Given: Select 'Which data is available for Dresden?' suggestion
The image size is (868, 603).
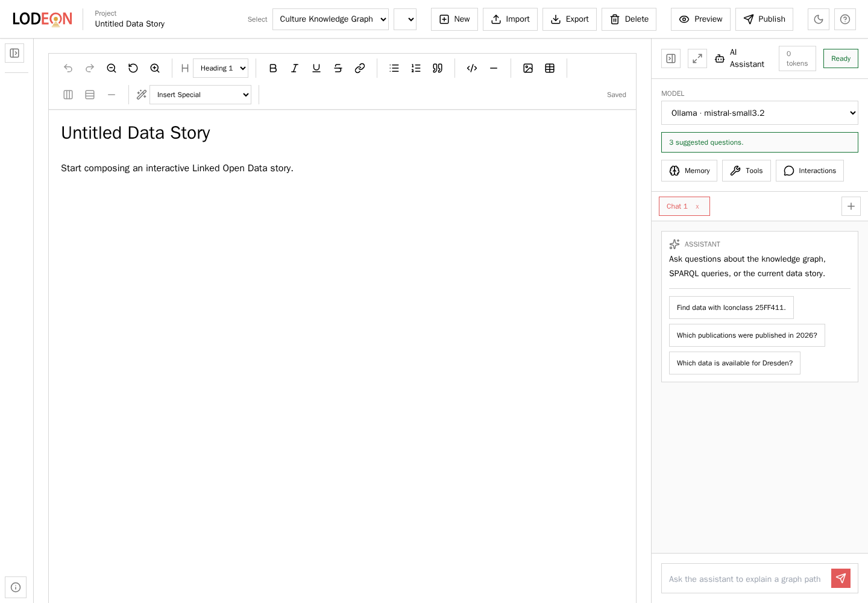Looking at the screenshot, I should (735, 363).
